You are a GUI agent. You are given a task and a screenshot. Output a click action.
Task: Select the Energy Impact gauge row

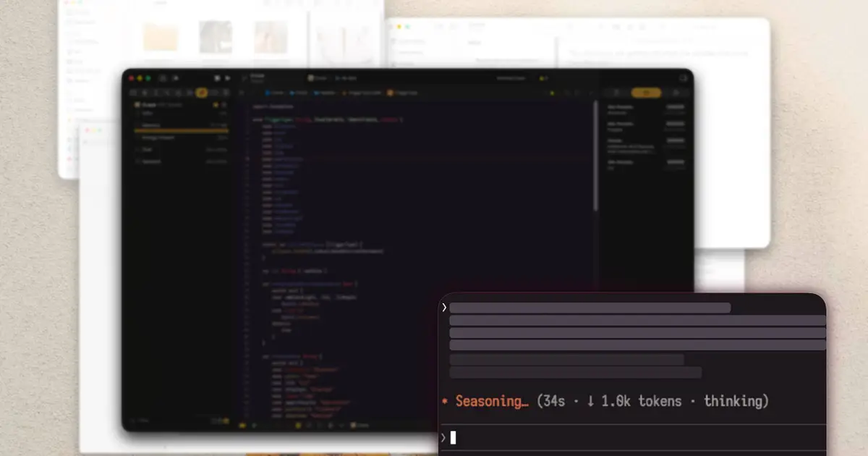(x=181, y=138)
